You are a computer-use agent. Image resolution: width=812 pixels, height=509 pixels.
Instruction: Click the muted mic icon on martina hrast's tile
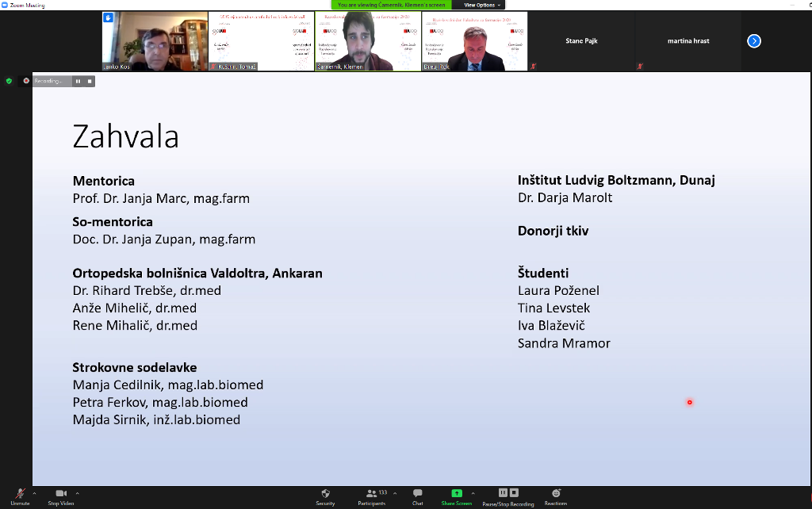640,67
